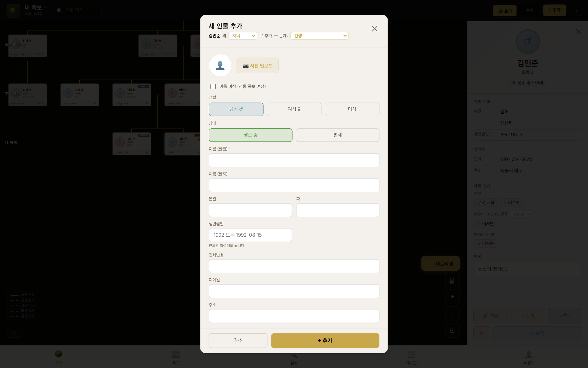Open the 내정보 person icon in bottom bar
588x368 pixels.
[x=529, y=354]
